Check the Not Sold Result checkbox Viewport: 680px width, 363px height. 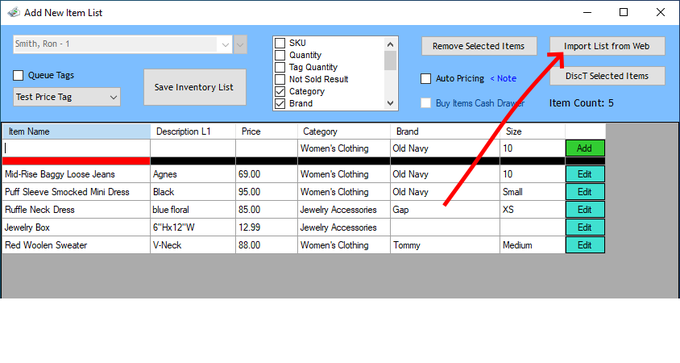point(280,79)
